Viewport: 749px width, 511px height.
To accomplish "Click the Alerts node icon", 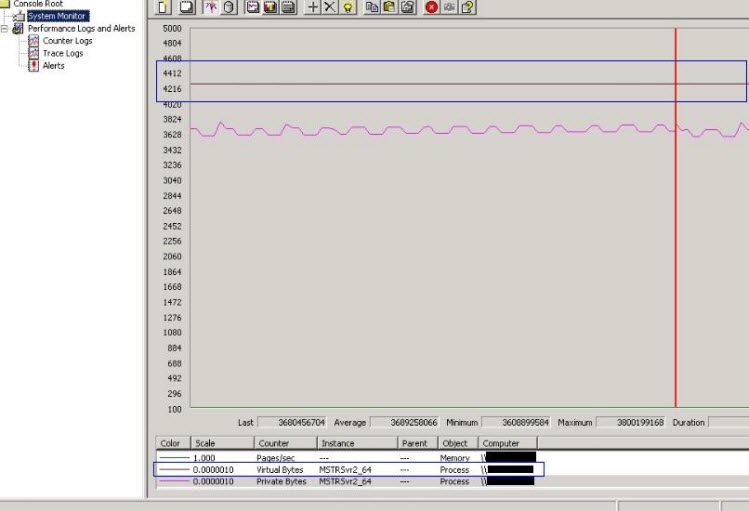I will [33, 66].
